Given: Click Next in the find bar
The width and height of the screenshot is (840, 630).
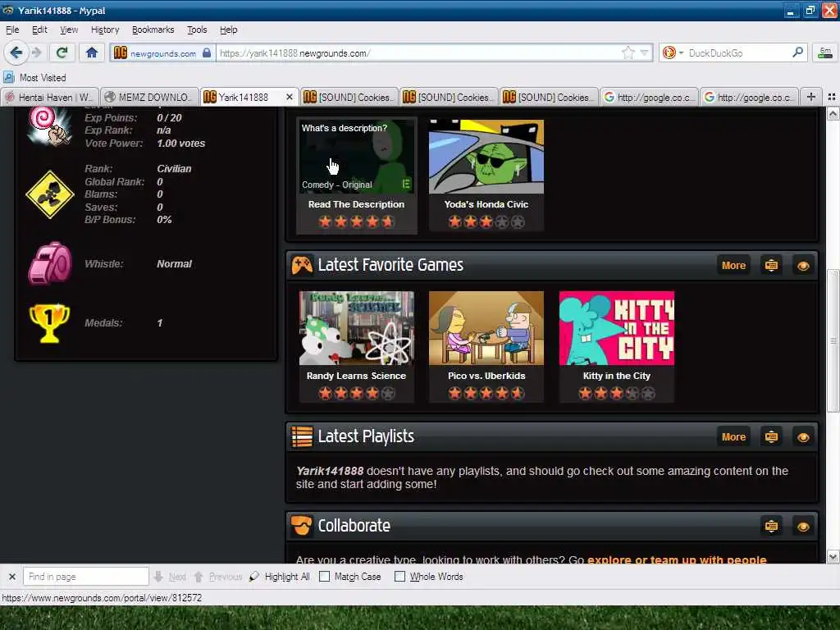Looking at the screenshot, I should tap(171, 577).
